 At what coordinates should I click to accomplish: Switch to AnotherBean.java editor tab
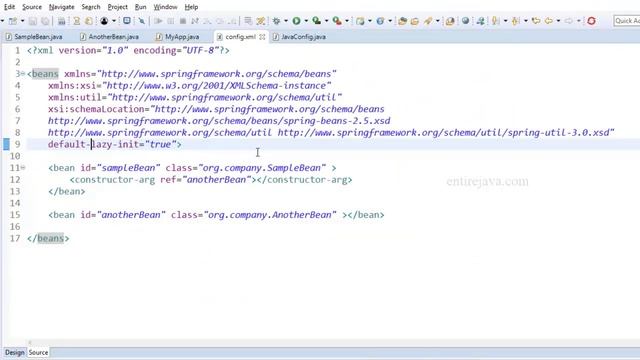coord(109,37)
